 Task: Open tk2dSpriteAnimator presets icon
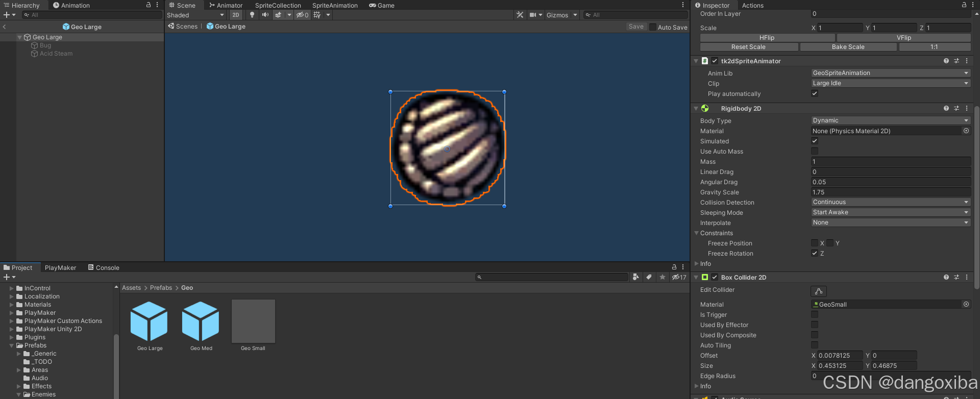point(957,61)
